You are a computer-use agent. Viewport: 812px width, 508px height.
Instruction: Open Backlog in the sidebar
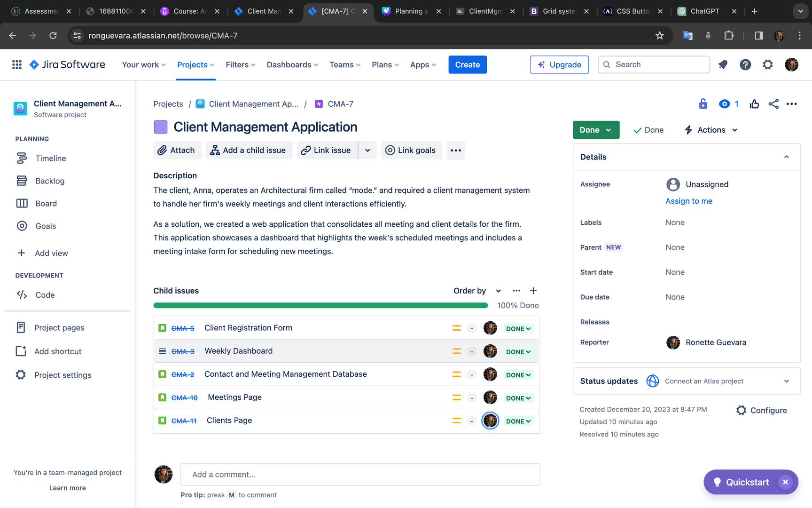point(50,181)
